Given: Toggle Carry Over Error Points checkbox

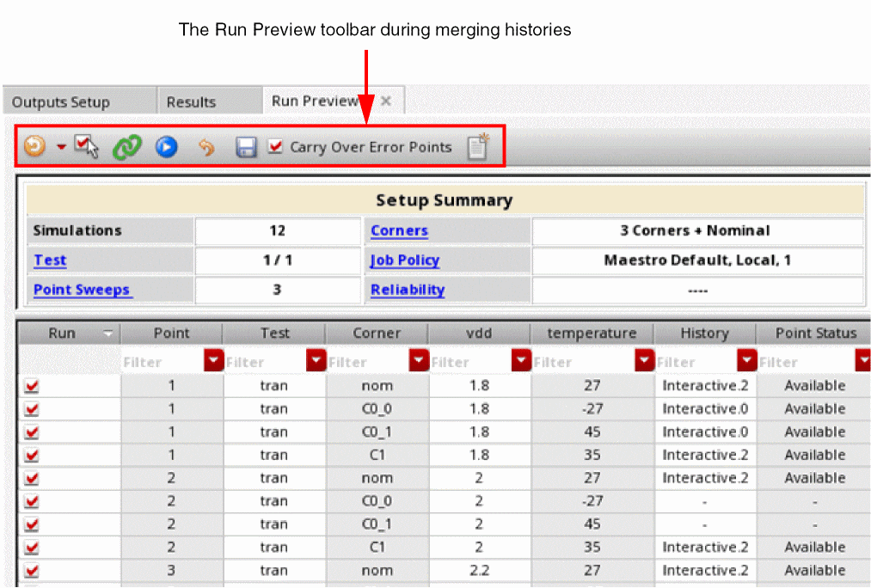Looking at the screenshot, I should point(275,147).
